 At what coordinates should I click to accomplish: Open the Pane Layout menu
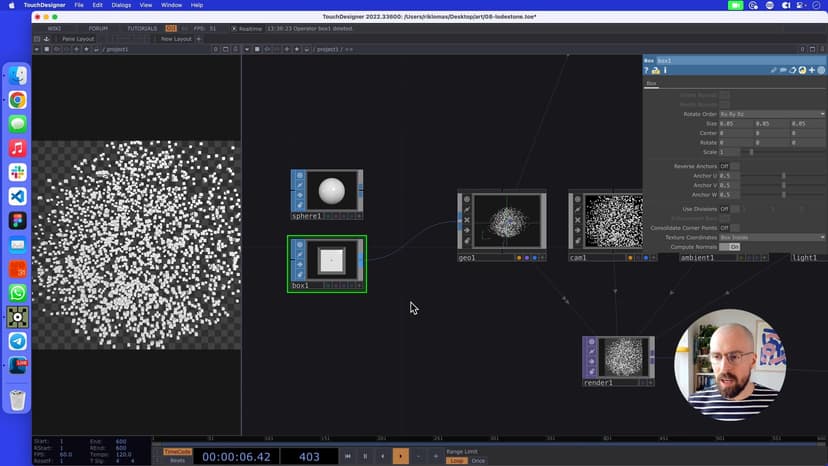click(78, 39)
